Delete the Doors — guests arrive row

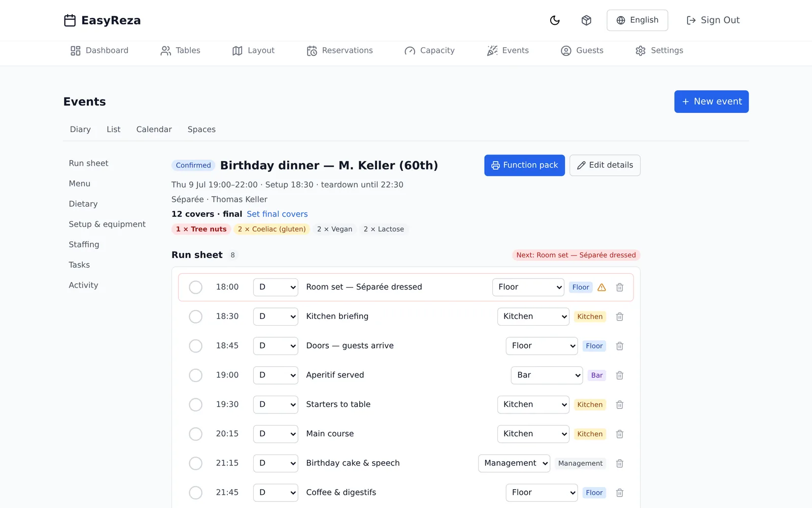620,346
